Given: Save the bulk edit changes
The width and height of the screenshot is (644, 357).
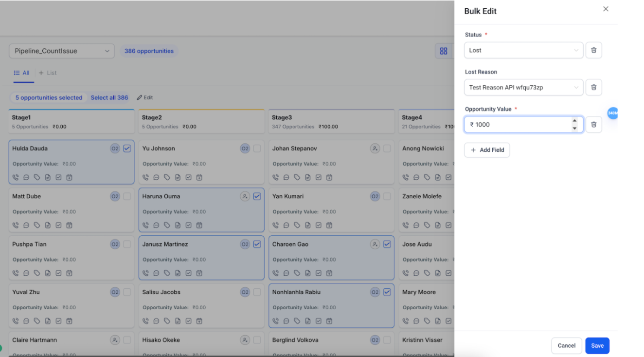Looking at the screenshot, I should (597, 346).
